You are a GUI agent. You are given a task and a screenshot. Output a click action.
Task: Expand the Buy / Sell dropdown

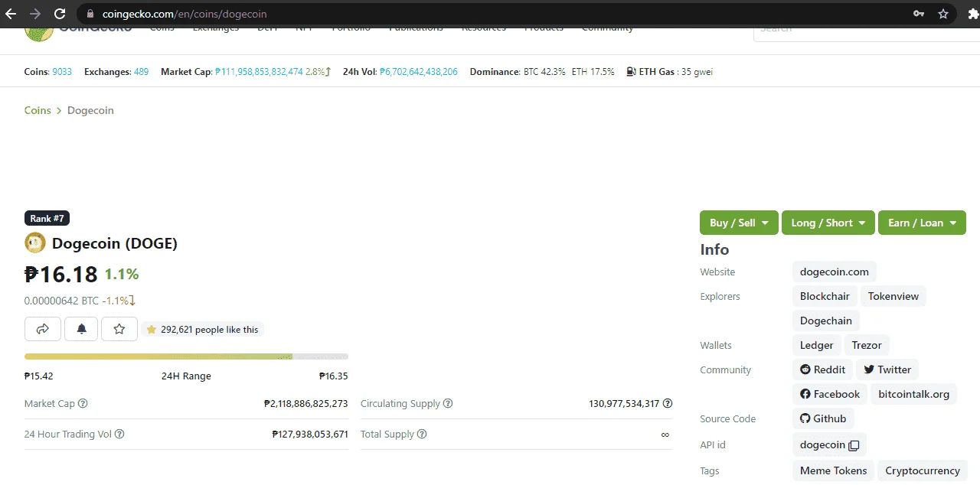[x=739, y=223]
